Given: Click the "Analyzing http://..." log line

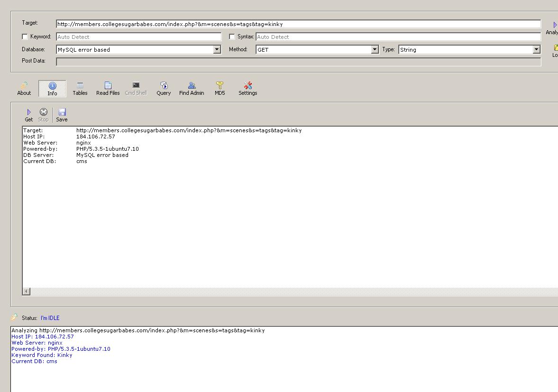Looking at the screenshot, I should (138, 330).
